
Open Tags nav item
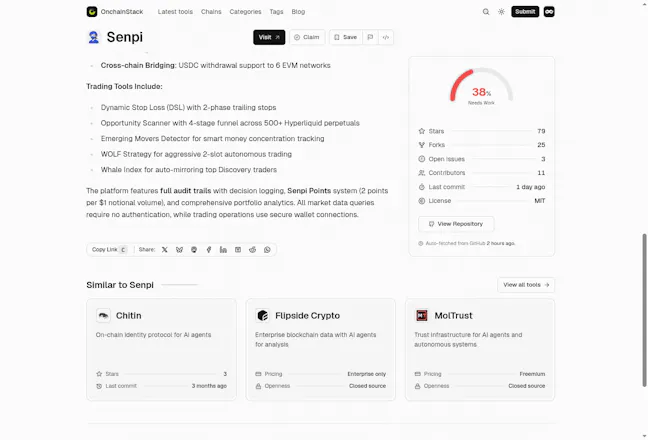point(276,12)
